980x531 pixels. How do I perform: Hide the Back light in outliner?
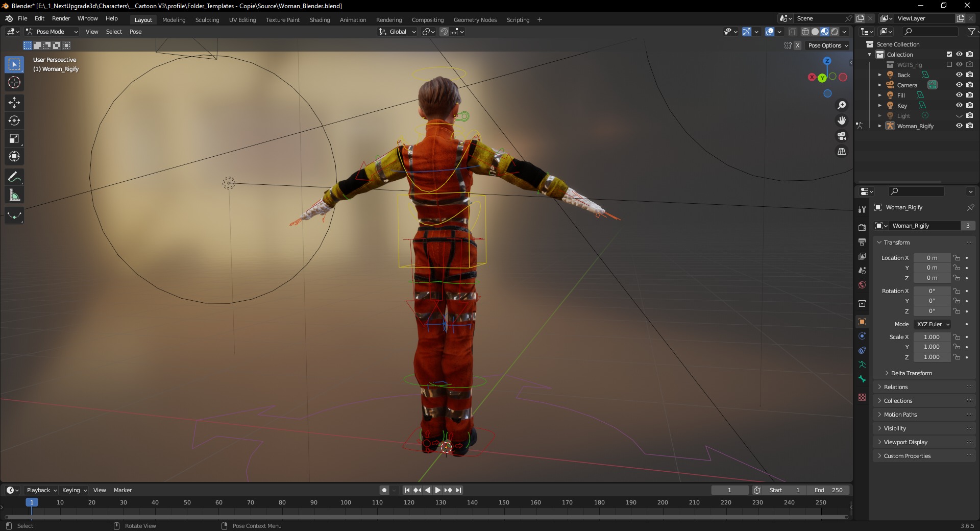959,75
